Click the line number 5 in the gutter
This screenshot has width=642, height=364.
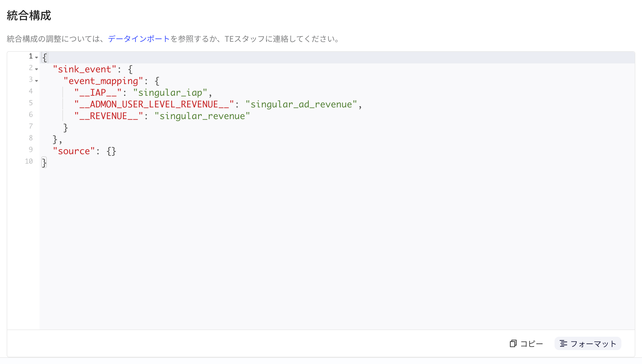[31, 103]
